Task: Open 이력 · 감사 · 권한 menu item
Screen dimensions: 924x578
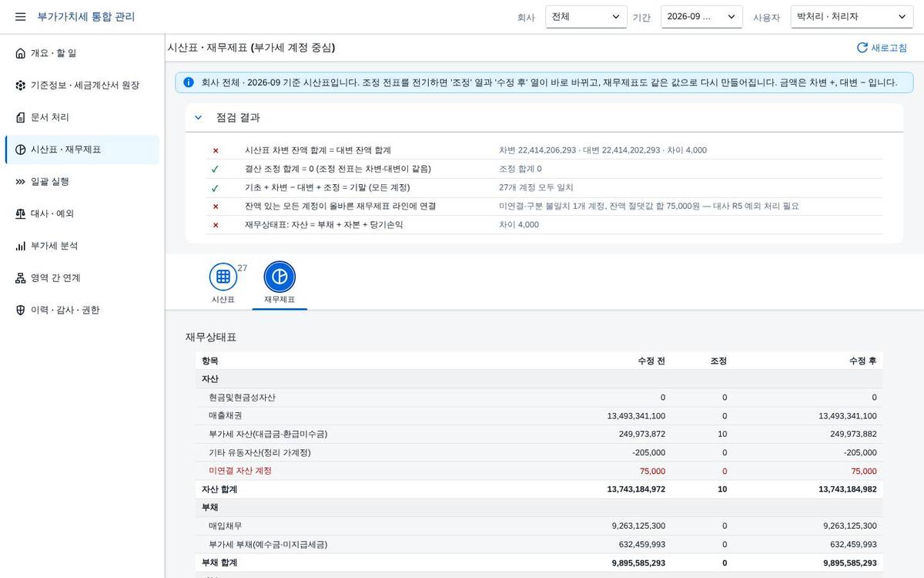Action: click(x=82, y=311)
